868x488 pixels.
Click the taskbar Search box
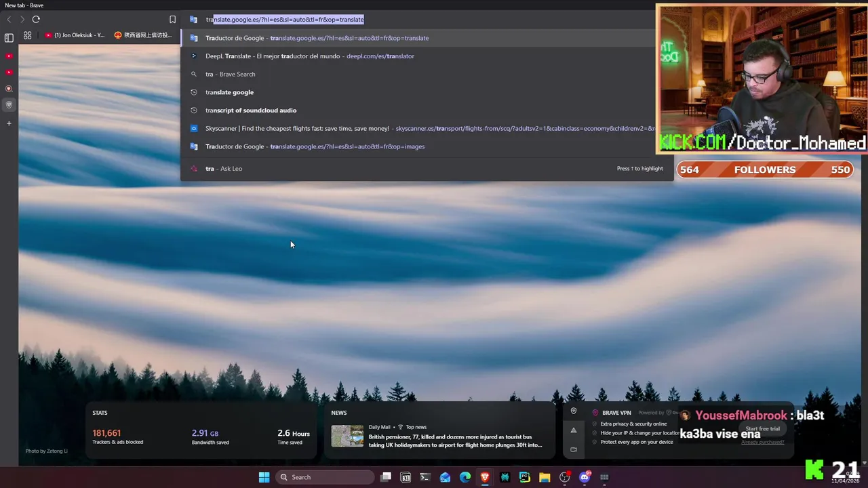click(x=325, y=477)
